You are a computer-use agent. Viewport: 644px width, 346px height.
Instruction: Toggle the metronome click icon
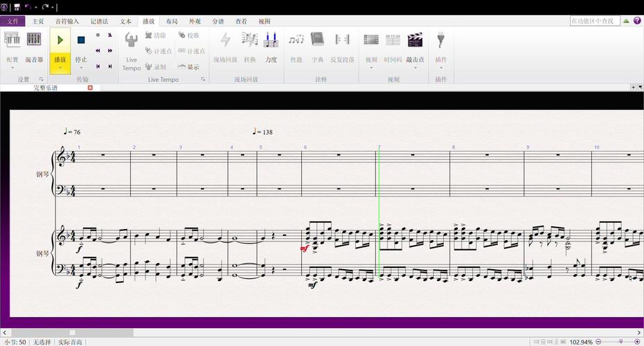click(x=110, y=35)
